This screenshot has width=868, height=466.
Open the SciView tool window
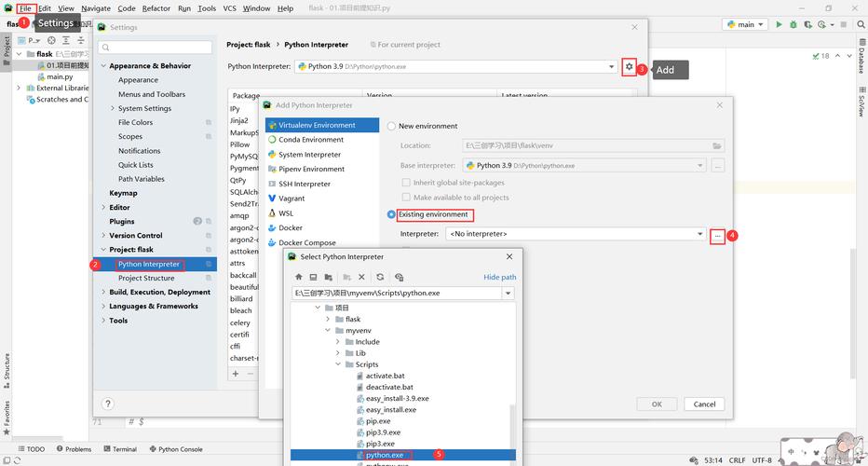tap(861, 102)
